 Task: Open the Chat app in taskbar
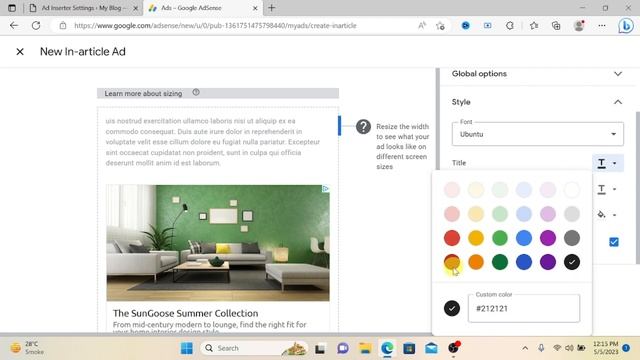(342, 348)
